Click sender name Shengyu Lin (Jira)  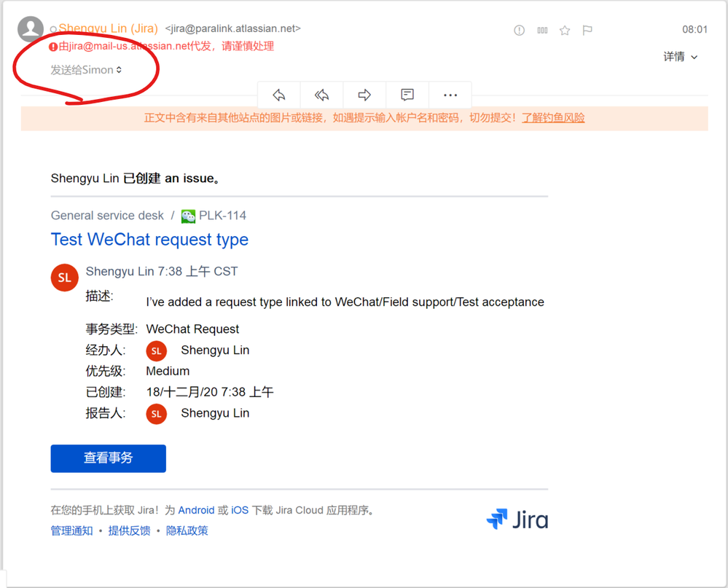(x=108, y=28)
